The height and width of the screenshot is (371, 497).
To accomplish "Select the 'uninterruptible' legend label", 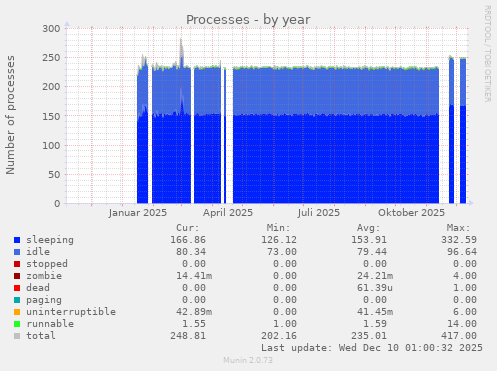I will point(71,312).
